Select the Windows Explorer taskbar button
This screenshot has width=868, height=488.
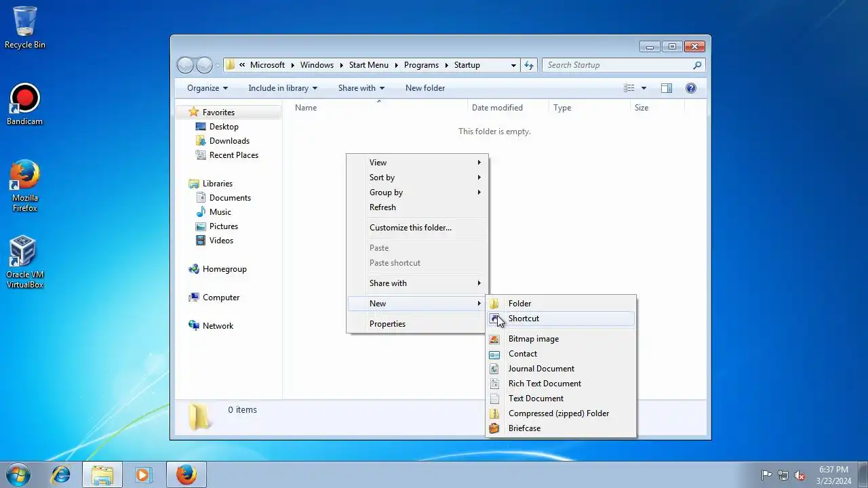(102, 474)
